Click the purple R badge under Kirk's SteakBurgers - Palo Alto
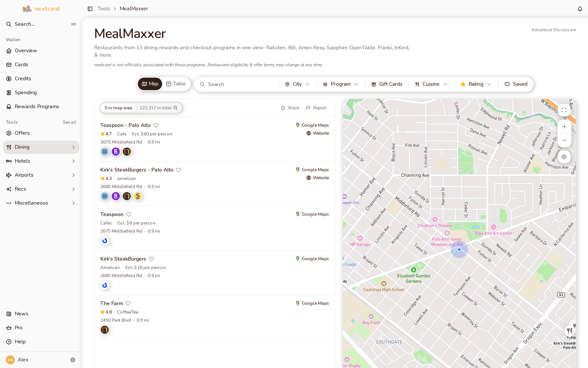This screenshot has width=588, height=368. click(116, 196)
